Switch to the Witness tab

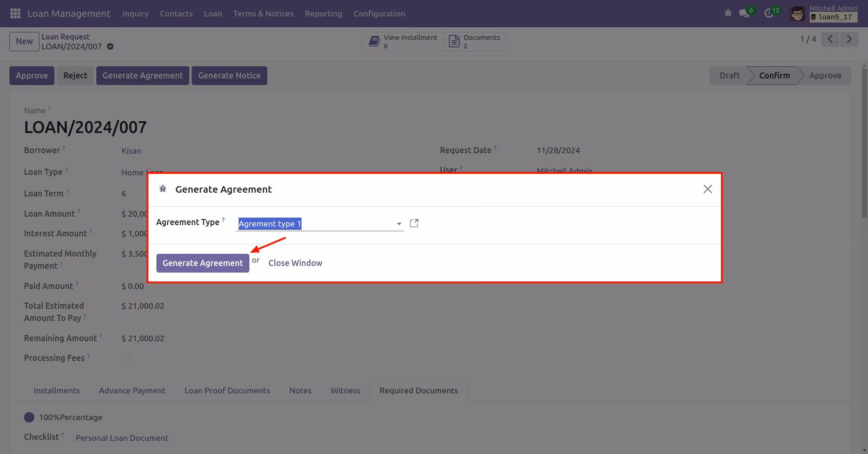[345, 391]
